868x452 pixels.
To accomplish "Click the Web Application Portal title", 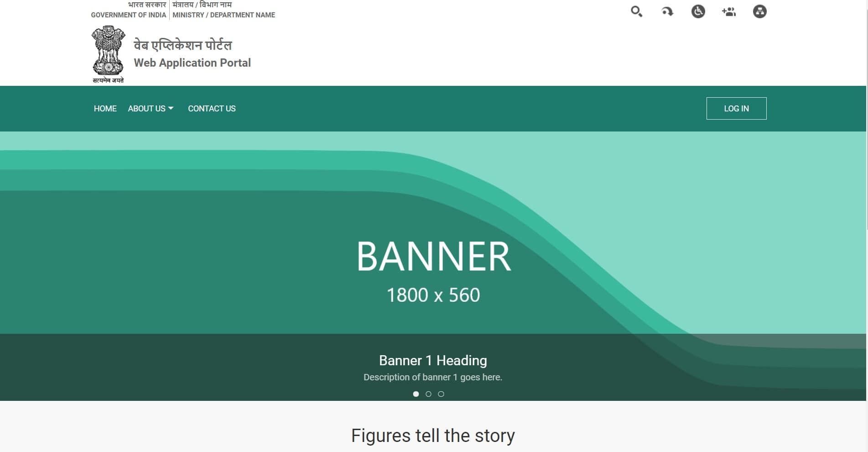I will pos(192,63).
